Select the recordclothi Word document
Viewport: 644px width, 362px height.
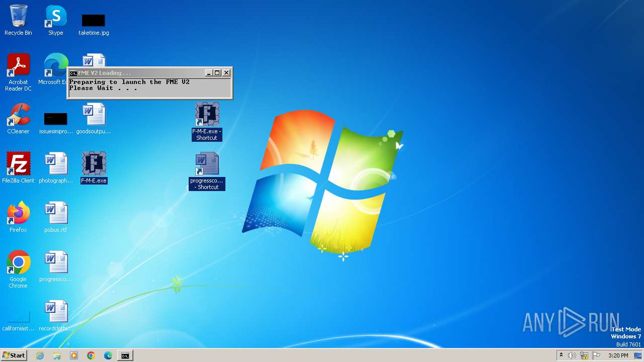[x=56, y=316]
